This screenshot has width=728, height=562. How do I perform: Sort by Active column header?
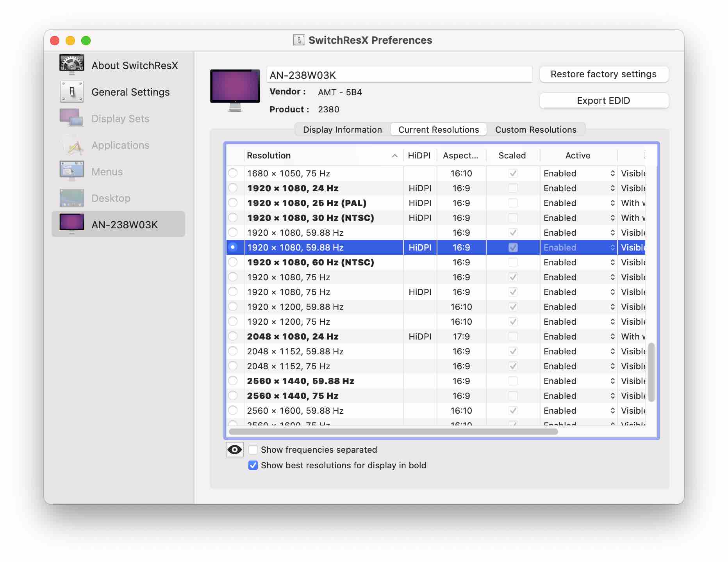[x=578, y=155]
